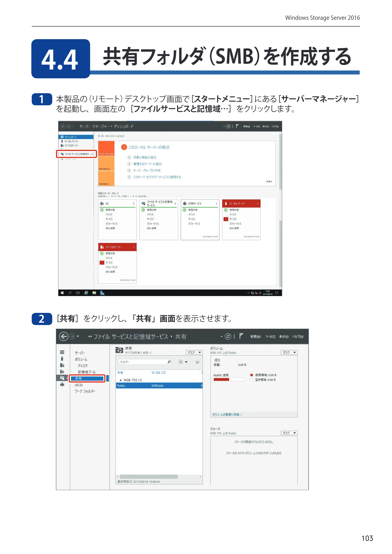Click the Dashboard grid icon in Shares sidebar

click(62, 352)
